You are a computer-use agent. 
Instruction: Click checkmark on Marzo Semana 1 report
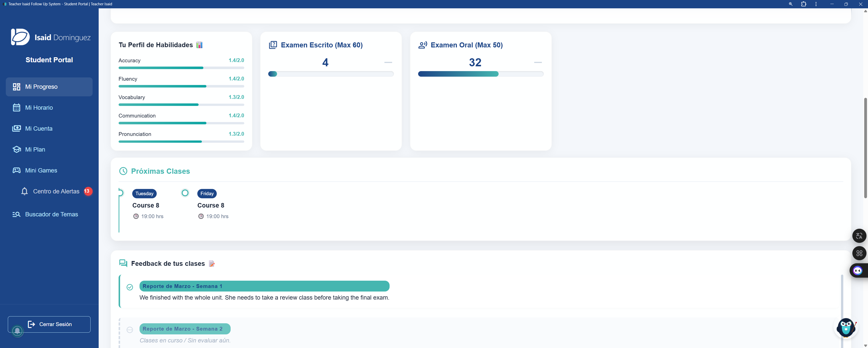tap(130, 287)
